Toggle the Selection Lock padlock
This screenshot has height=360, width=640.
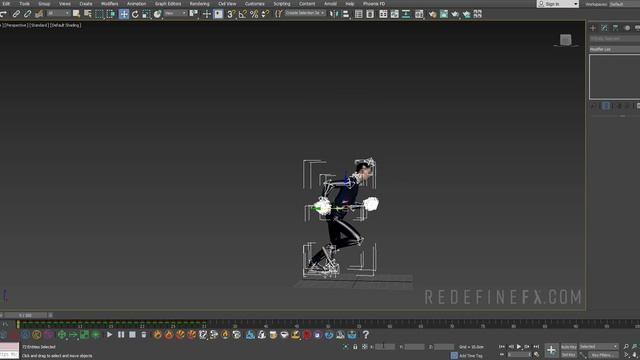pos(355,347)
